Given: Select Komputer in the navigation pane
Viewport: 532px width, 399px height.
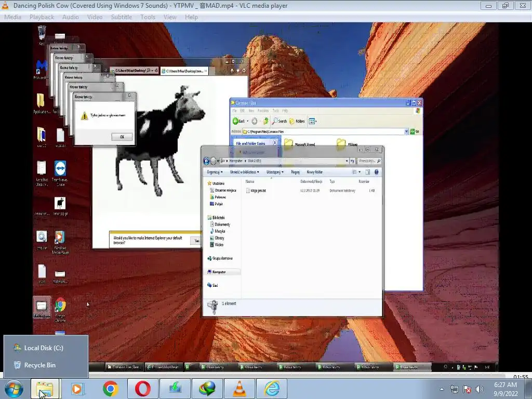Looking at the screenshot, I should point(223,272).
